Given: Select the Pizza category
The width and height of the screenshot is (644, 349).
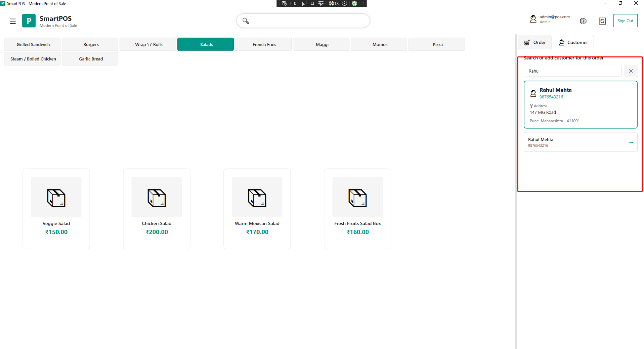Looking at the screenshot, I should (x=437, y=44).
